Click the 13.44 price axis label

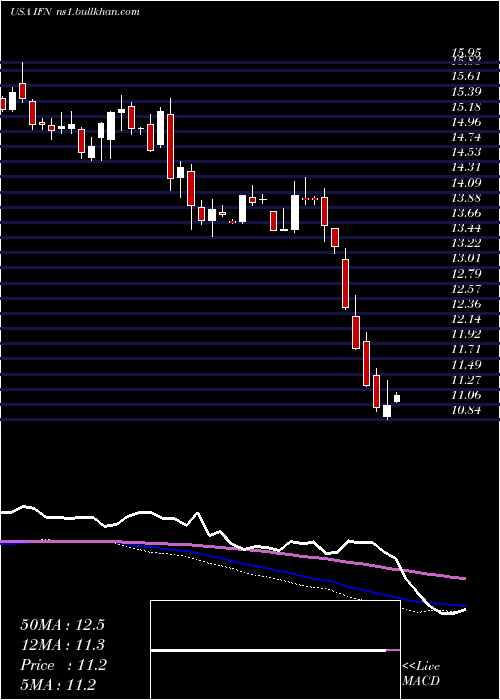click(x=466, y=228)
